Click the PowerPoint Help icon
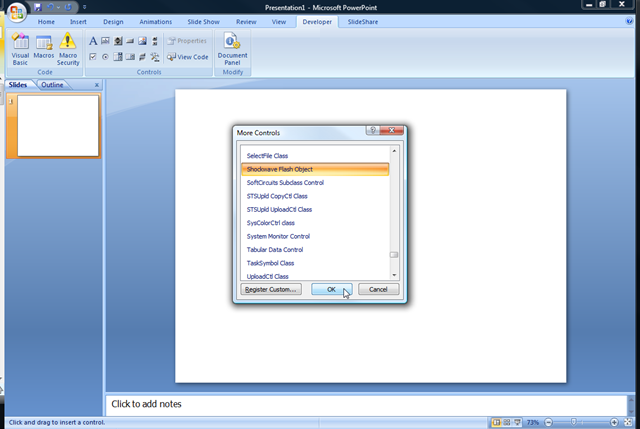Viewport: 640px width, 429px height. [629, 21]
